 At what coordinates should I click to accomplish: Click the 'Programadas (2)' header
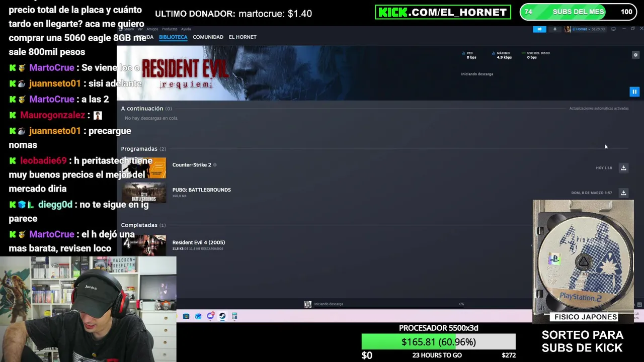click(x=143, y=149)
